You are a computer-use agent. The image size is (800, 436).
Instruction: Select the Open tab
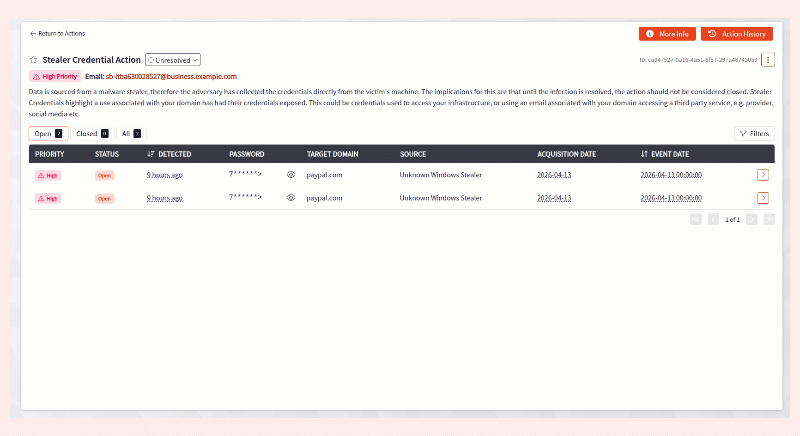48,133
